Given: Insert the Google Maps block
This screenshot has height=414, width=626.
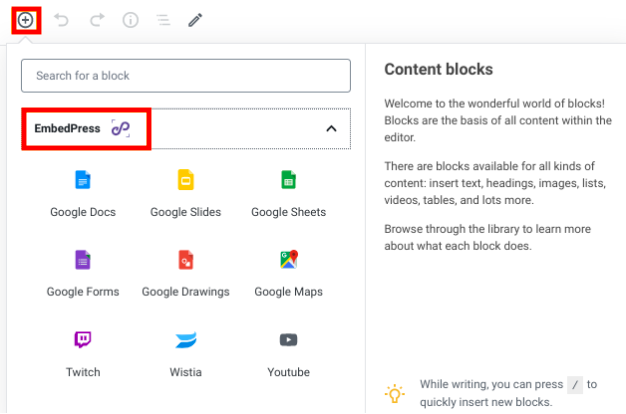Looking at the screenshot, I should (x=289, y=274).
